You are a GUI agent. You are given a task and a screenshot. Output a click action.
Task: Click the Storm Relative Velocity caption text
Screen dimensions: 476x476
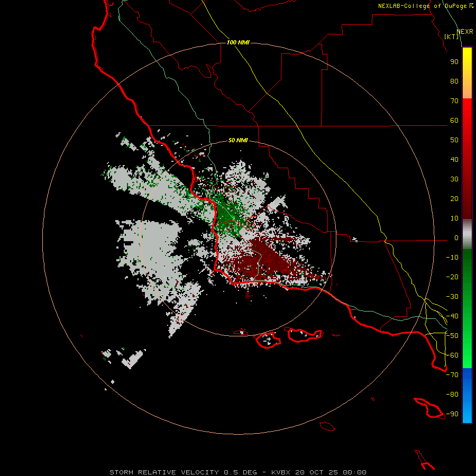[238, 472]
